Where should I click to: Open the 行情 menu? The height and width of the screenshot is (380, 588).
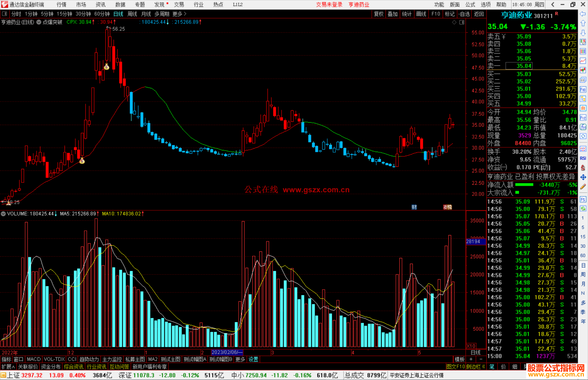pyautogui.click(x=61, y=4)
